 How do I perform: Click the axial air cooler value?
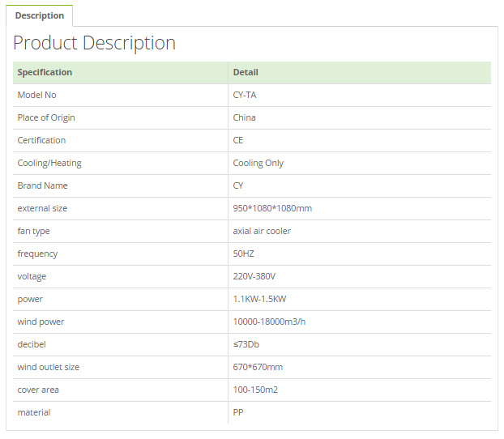click(262, 231)
